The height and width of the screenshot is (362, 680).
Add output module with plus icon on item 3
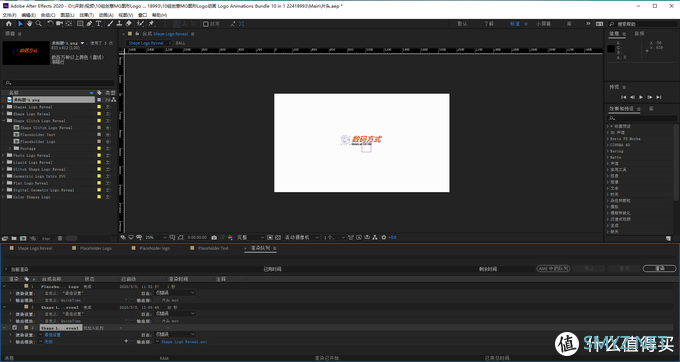(126, 341)
